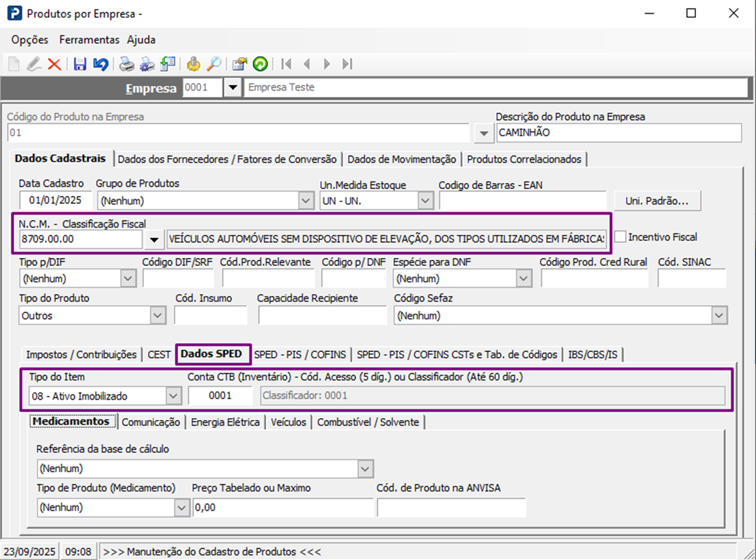
Task: Enable the Incentivo Fiscal checkbox
Action: click(620, 237)
